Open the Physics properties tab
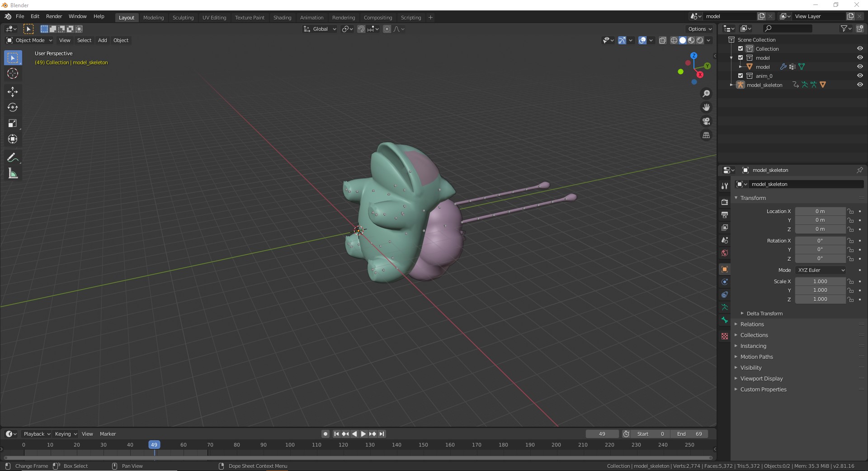Viewport: 868px width, 471px height. tap(725, 282)
